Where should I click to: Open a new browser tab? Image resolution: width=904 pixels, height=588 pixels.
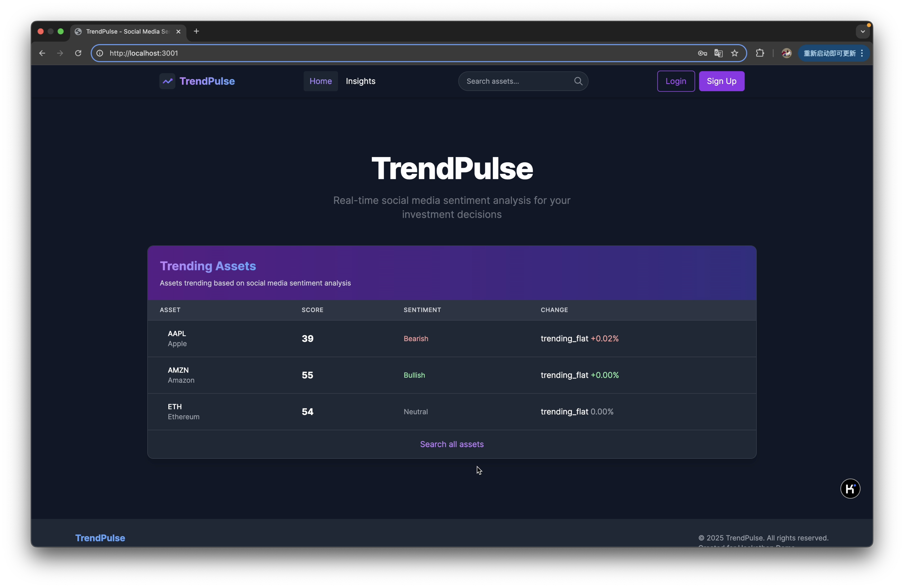click(x=196, y=32)
